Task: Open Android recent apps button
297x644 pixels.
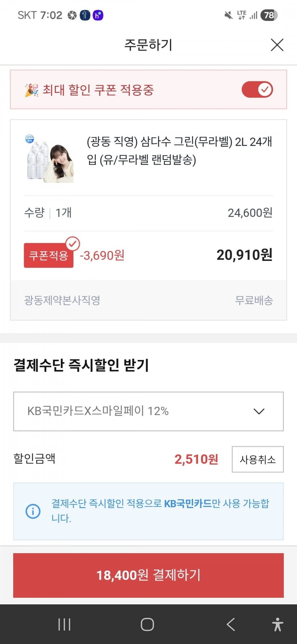Action: tap(64, 625)
